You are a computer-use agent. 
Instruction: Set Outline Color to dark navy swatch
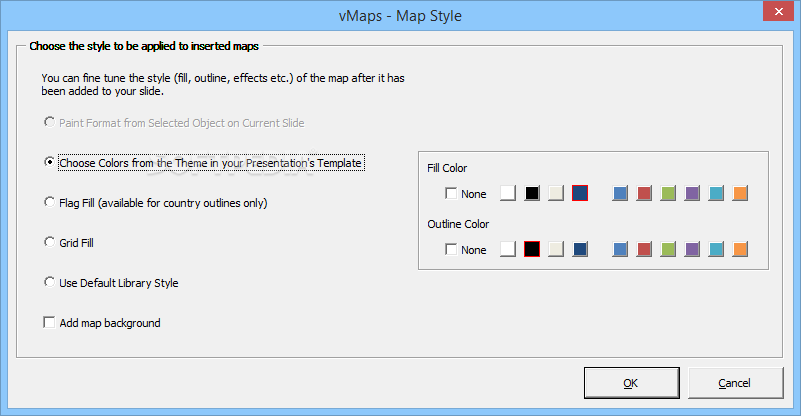click(x=580, y=249)
